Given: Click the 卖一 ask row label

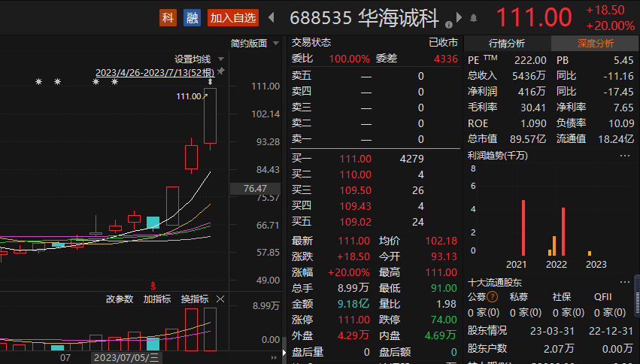Looking at the screenshot, I should tap(302, 139).
